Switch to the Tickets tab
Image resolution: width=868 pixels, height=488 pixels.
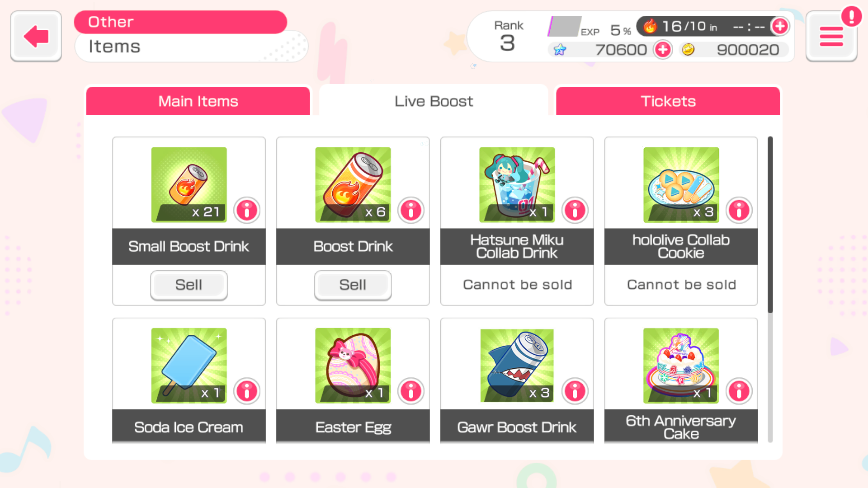tap(668, 101)
